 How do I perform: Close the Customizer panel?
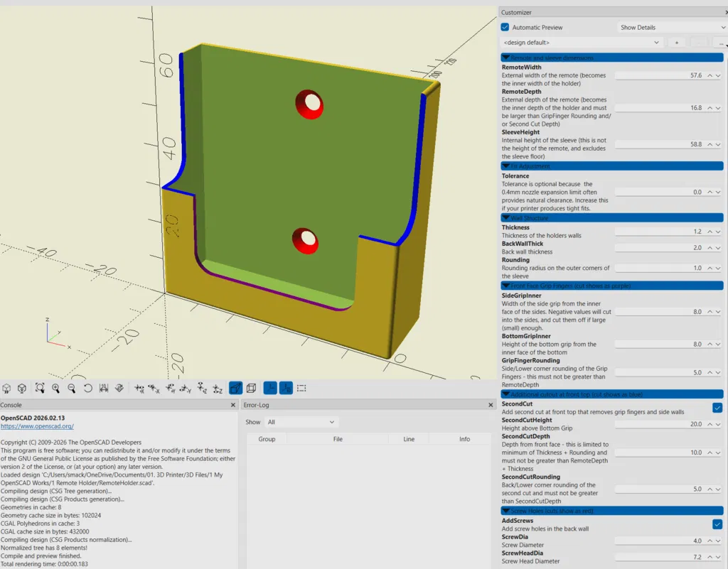click(x=726, y=13)
